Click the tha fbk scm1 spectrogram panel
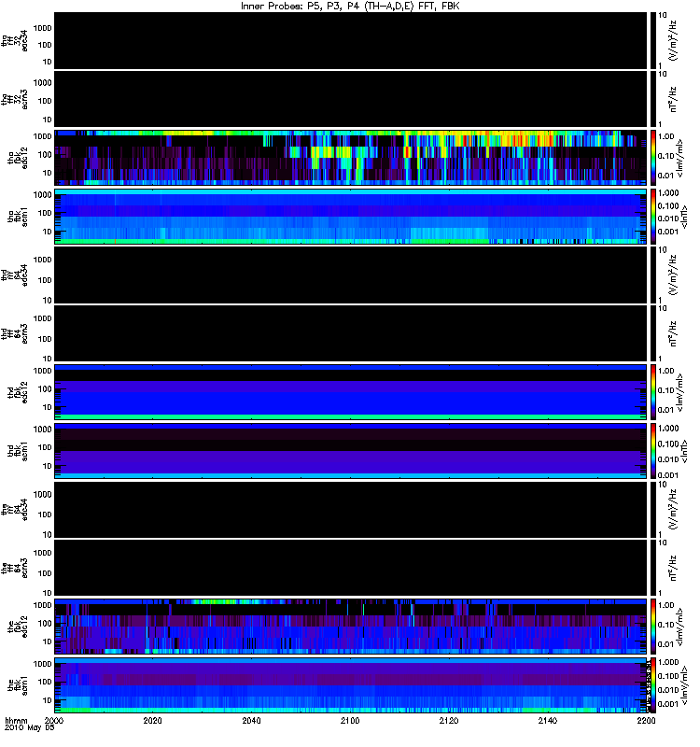700x747 pixels. pos(350,217)
